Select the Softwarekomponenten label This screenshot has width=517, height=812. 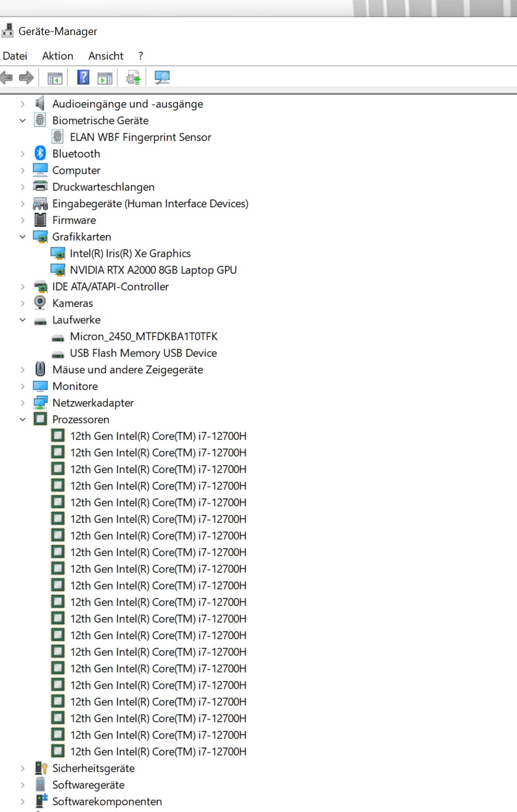107,802
